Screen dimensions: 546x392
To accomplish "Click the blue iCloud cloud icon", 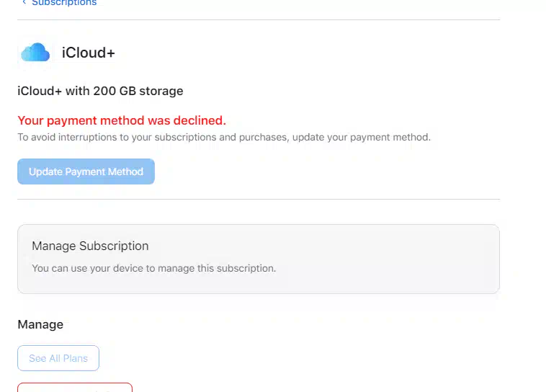I will coord(35,53).
